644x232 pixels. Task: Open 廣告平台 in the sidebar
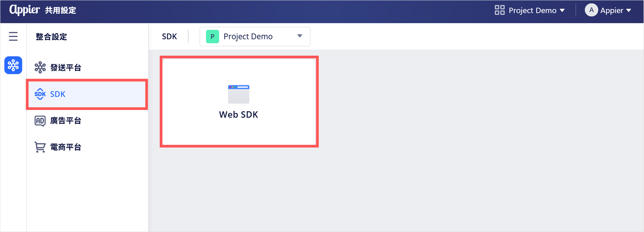point(87,121)
